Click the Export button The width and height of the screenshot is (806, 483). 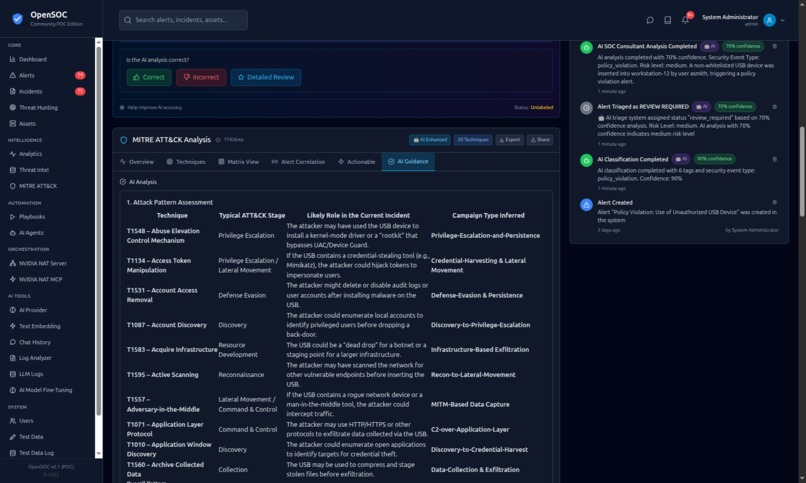tap(509, 140)
